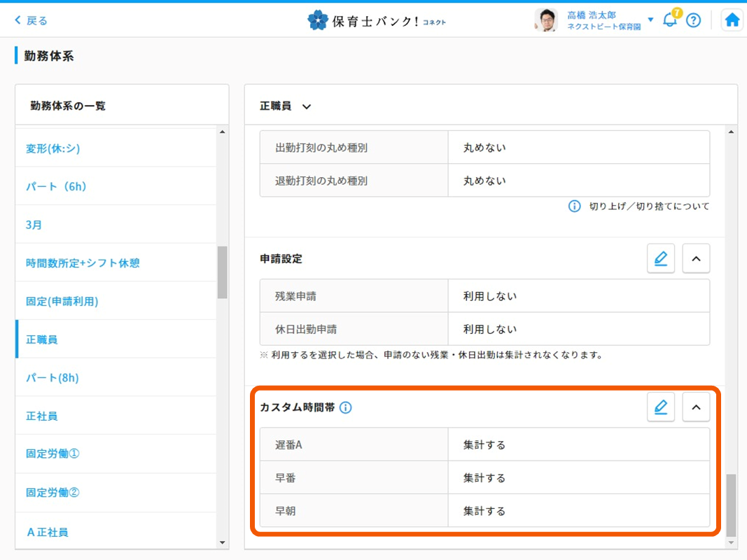Select 固定労働① in the list
The image size is (747, 560).
(x=53, y=454)
